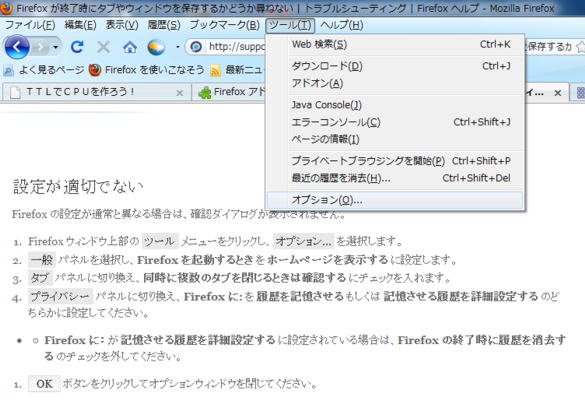Click the 一般 keyword in step 2
The height and width of the screenshot is (400, 585).
pos(41,259)
